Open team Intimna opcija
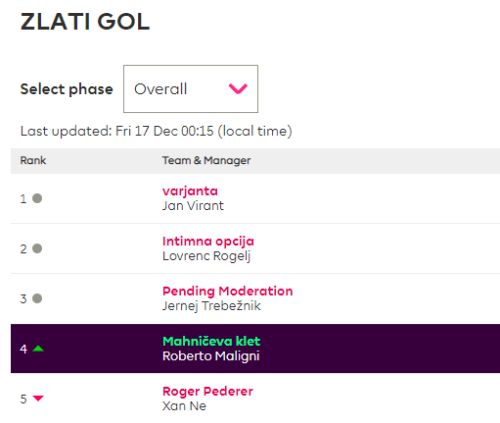 click(x=208, y=241)
